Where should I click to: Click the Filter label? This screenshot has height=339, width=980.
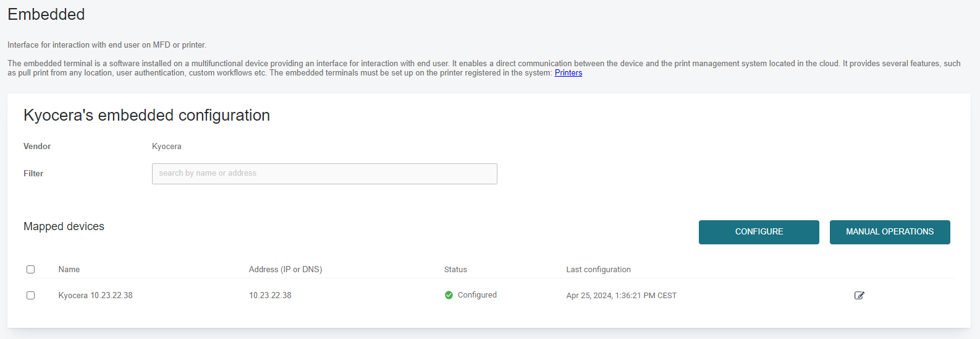click(x=33, y=174)
